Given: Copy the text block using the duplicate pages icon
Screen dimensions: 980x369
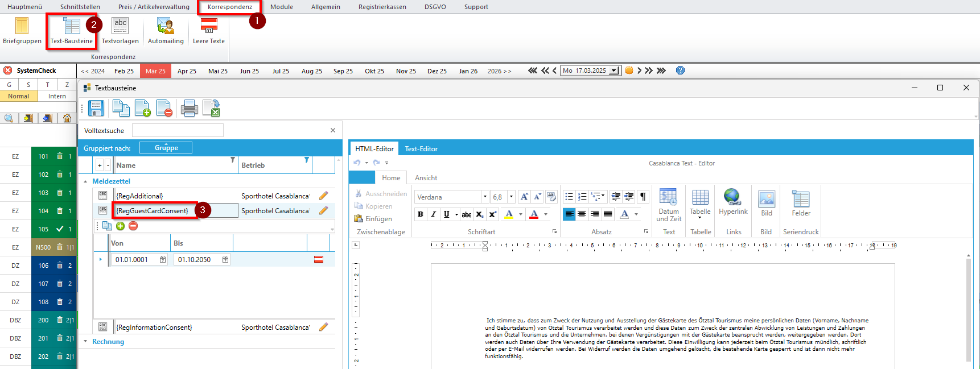Looking at the screenshot, I should pos(121,108).
